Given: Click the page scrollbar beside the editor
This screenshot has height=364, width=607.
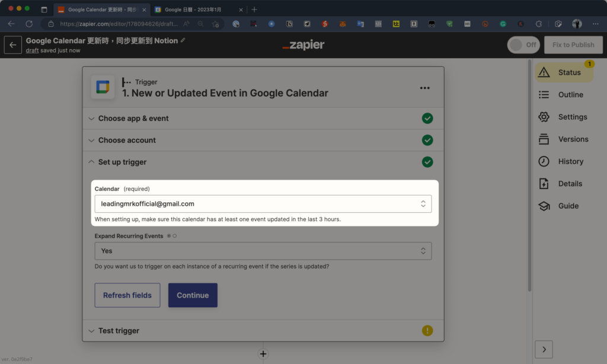Looking at the screenshot, I should click(529, 176).
